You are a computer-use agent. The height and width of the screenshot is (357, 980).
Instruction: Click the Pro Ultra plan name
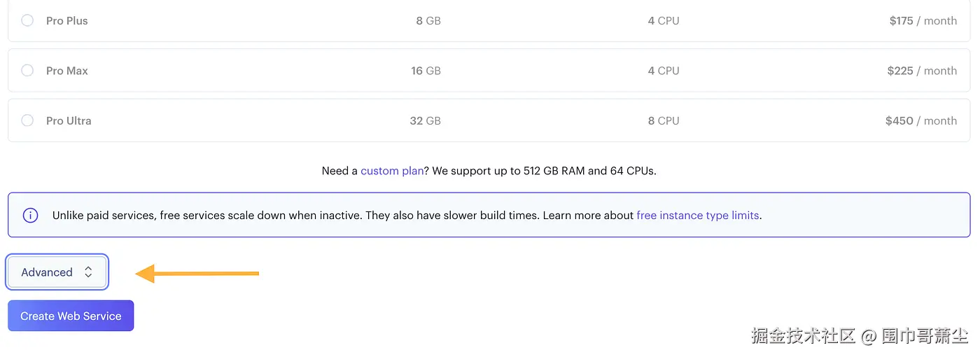[x=69, y=120]
